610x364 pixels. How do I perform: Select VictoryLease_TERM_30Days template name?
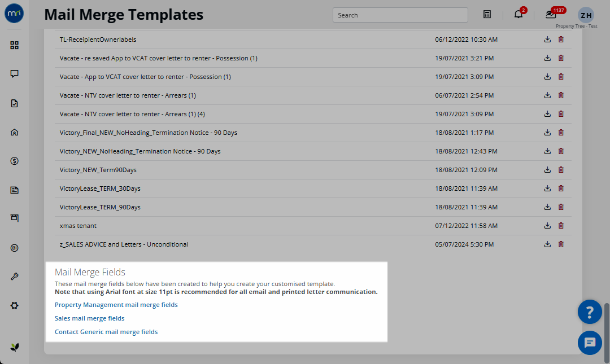click(100, 188)
